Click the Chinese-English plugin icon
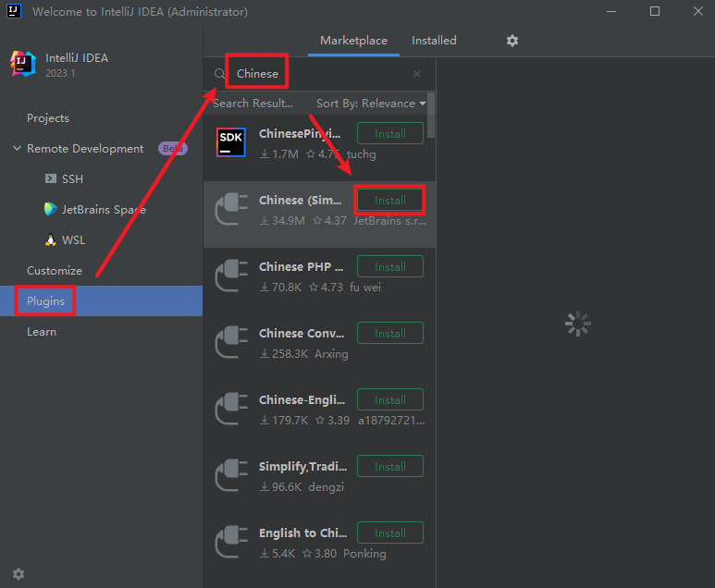715x588 pixels. click(231, 409)
